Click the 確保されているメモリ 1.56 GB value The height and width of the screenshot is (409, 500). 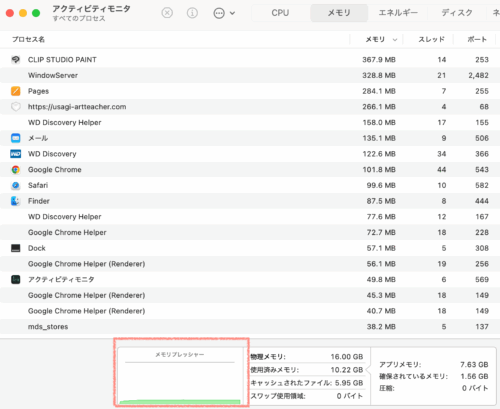pos(474,376)
